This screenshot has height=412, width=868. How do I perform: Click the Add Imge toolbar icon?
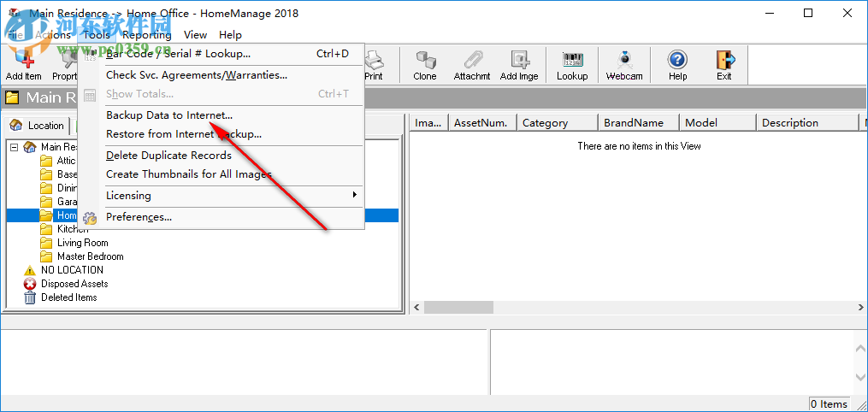point(519,59)
